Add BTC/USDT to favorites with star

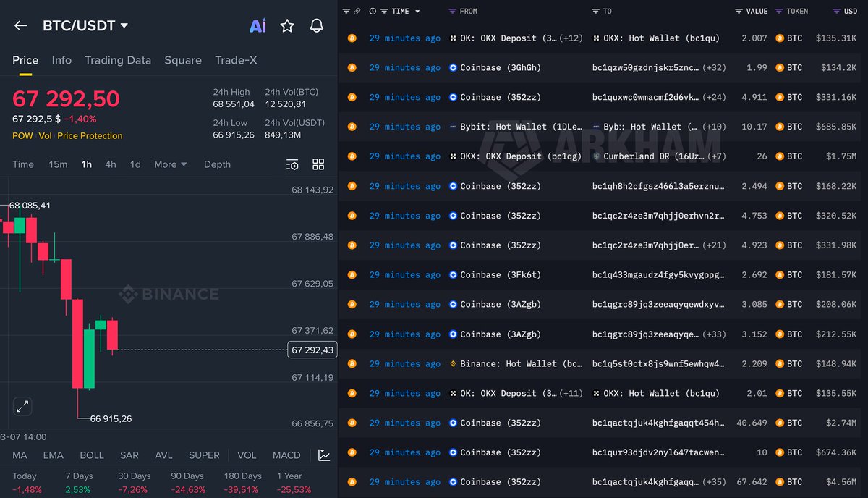[287, 25]
